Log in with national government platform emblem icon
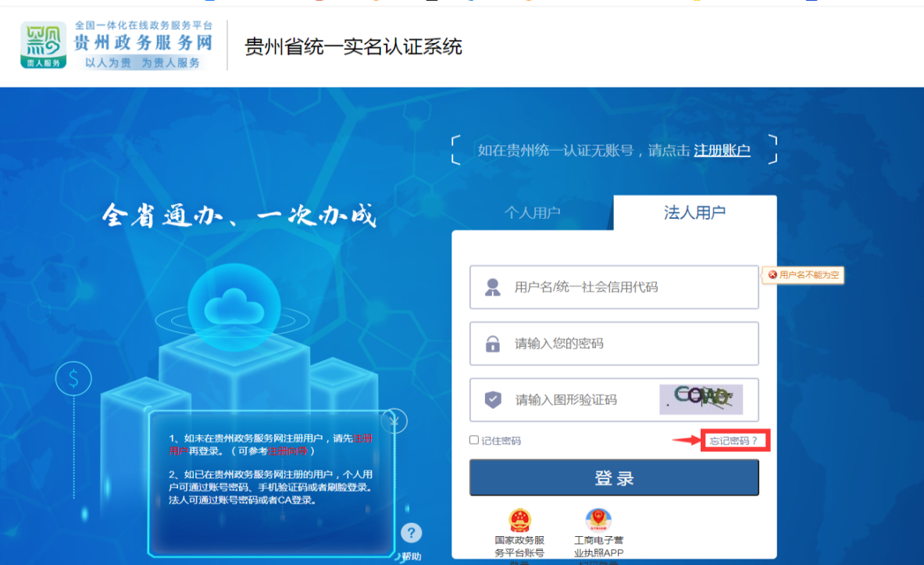 pyautogui.click(x=519, y=520)
